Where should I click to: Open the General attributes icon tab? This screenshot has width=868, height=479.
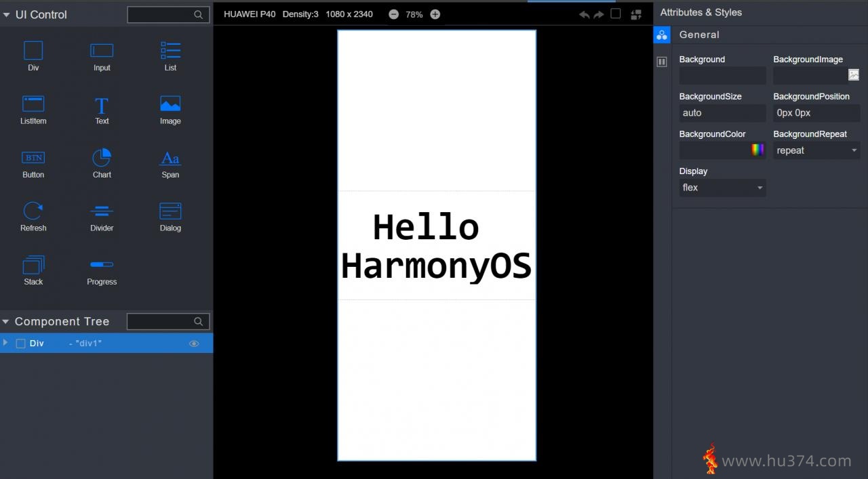pyautogui.click(x=662, y=35)
